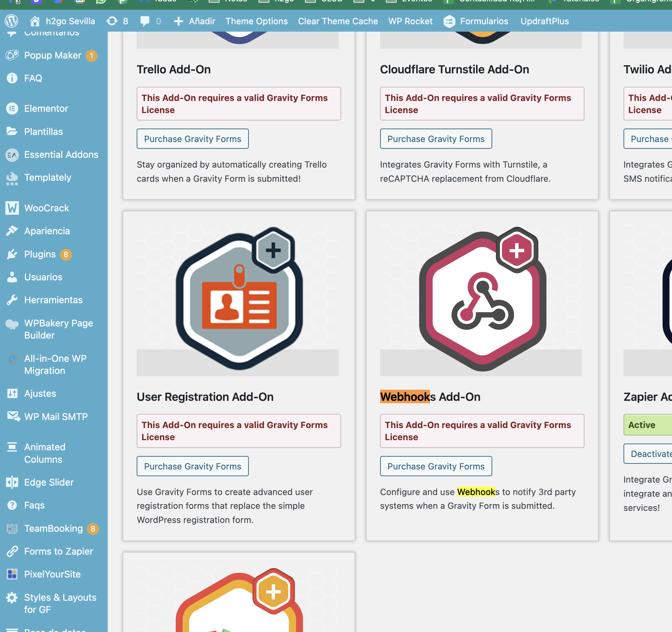This screenshot has width=672, height=632.
Task: Click the FAQ info icon
Action: click(12, 78)
